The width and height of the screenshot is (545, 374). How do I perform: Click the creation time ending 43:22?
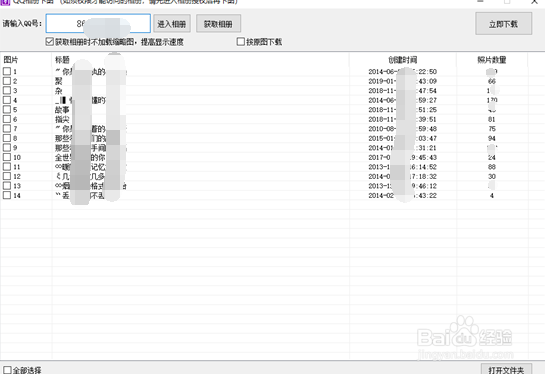402,196
